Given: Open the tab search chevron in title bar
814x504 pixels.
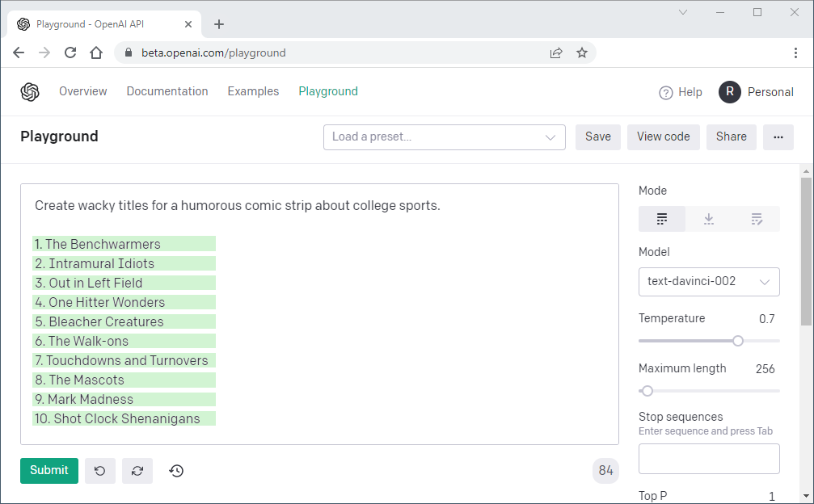Looking at the screenshot, I should pyautogui.click(x=683, y=12).
